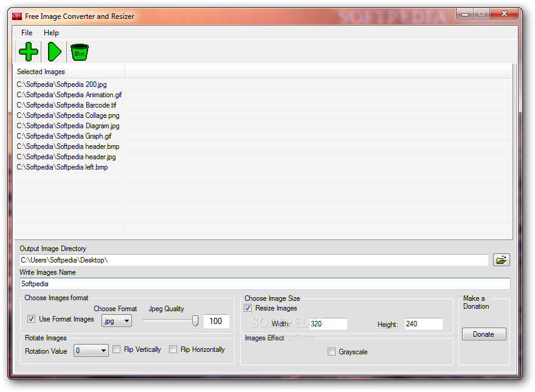Click the Selected Images column header

[69, 72]
